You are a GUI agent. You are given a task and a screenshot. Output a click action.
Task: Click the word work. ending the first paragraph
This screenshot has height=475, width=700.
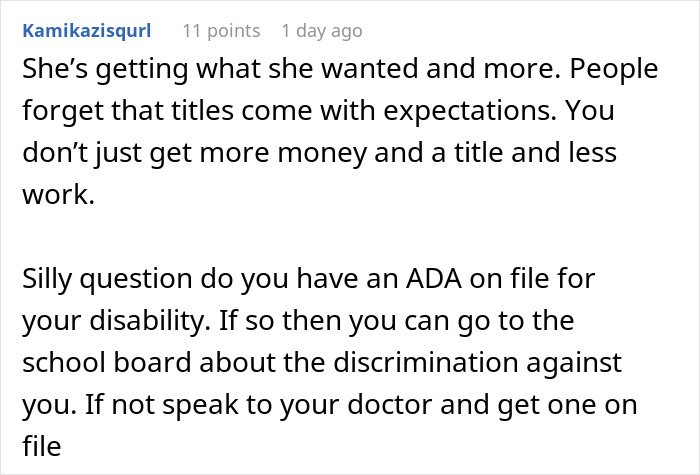[x=58, y=195]
